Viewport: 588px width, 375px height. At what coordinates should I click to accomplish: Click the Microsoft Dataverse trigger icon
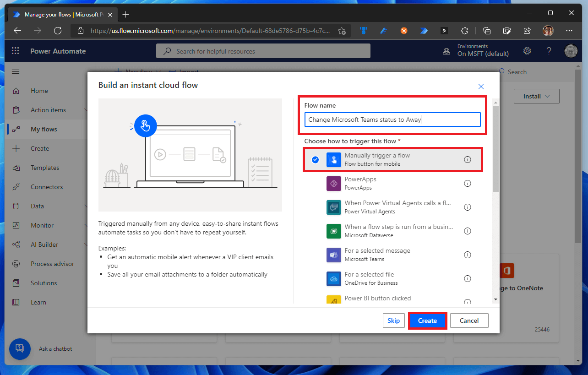pos(334,231)
